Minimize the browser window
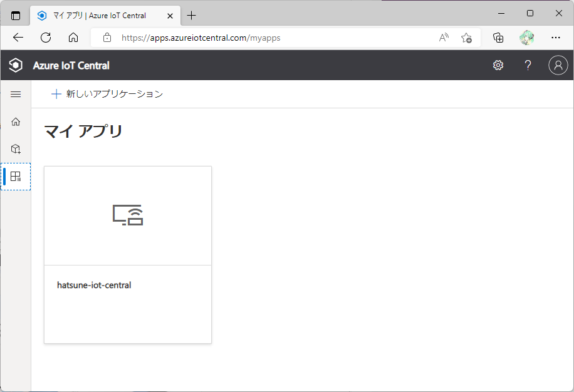This screenshot has width=574, height=392. 501,14
